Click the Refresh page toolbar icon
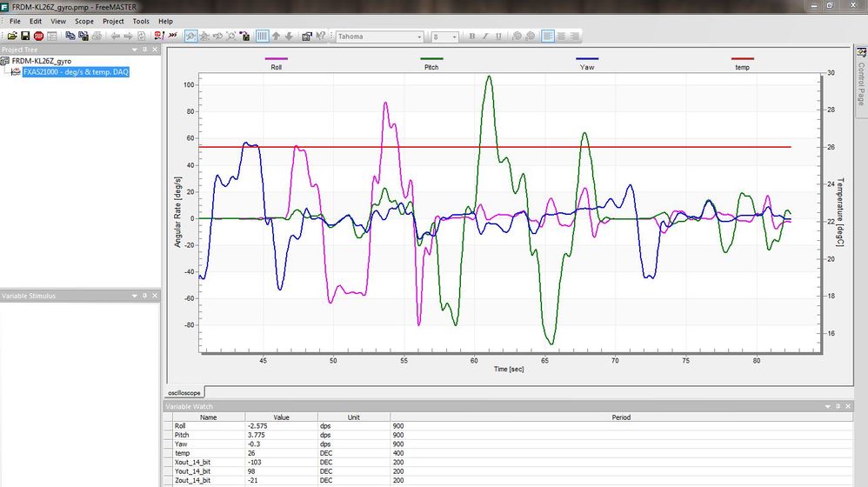Screen dimensions: 868x487 click(141, 36)
